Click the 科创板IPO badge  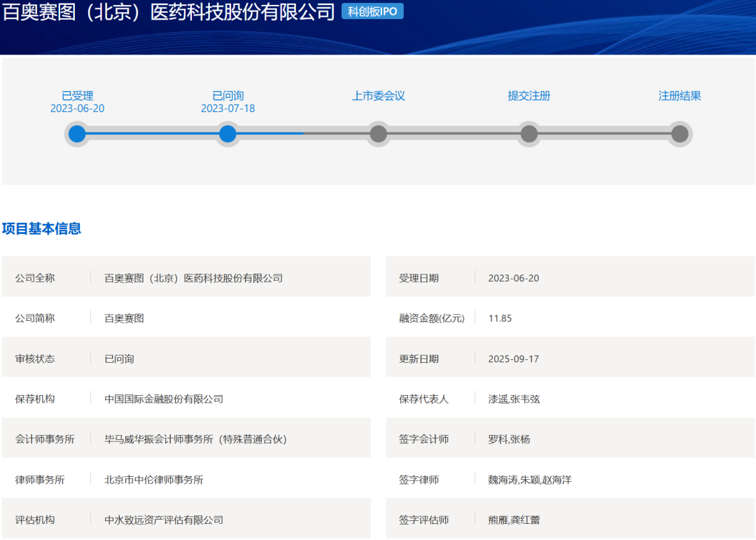[x=372, y=11]
